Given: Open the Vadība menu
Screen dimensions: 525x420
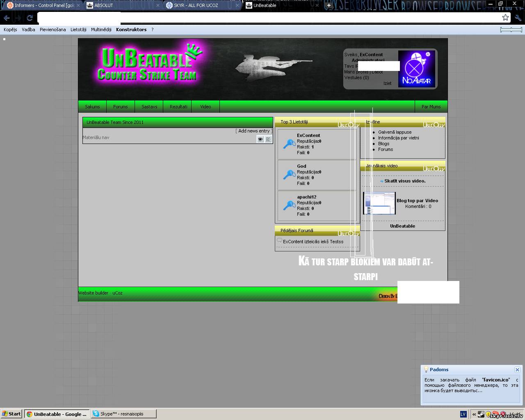Looking at the screenshot, I should coord(28,30).
